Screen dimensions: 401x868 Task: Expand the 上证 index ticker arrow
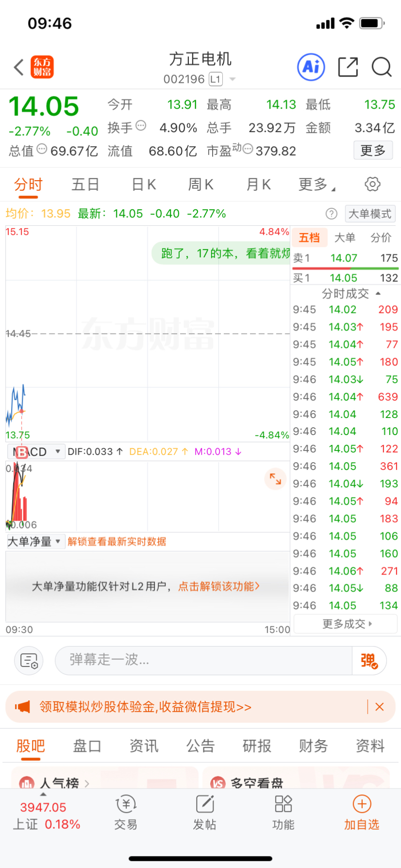[44, 794]
